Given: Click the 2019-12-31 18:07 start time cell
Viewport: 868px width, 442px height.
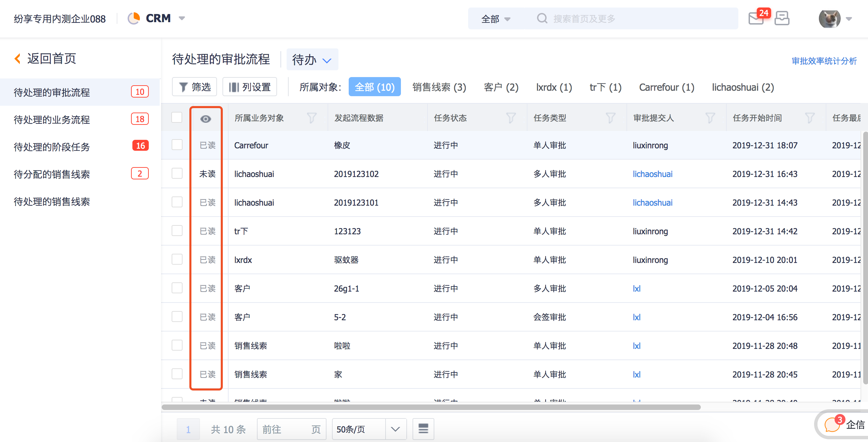Looking at the screenshot, I should pyautogui.click(x=765, y=145).
